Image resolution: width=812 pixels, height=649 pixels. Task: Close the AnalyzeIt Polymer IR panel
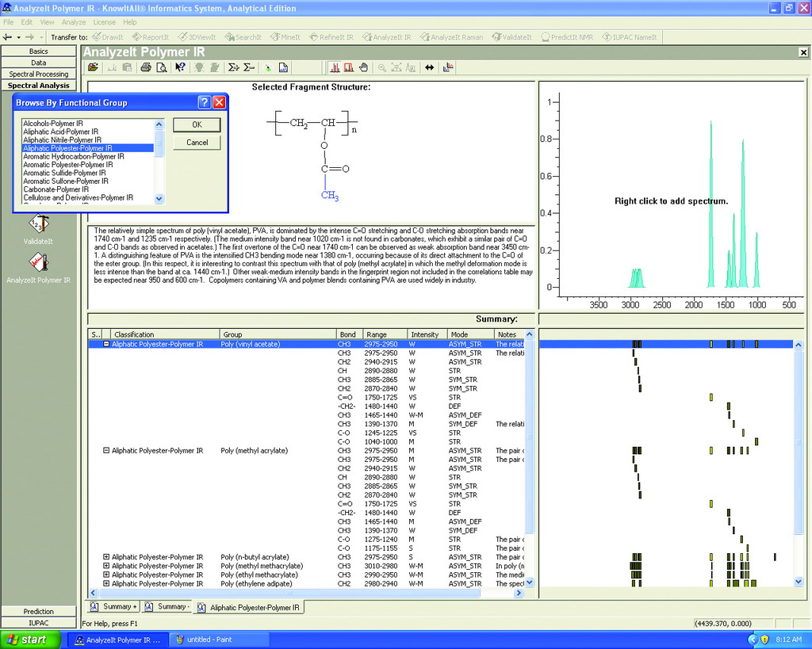[x=803, y=52]
